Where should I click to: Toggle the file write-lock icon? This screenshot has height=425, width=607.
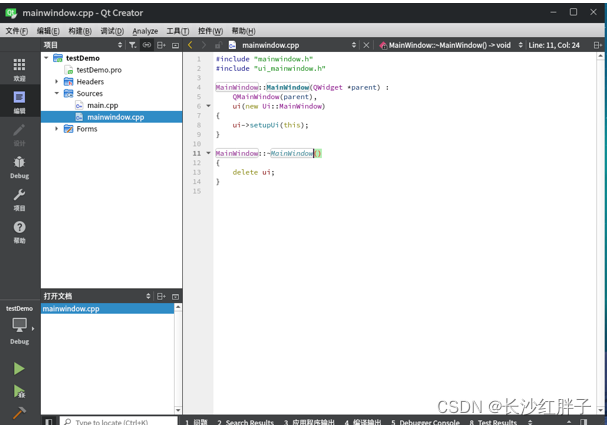tap(218, 45)
